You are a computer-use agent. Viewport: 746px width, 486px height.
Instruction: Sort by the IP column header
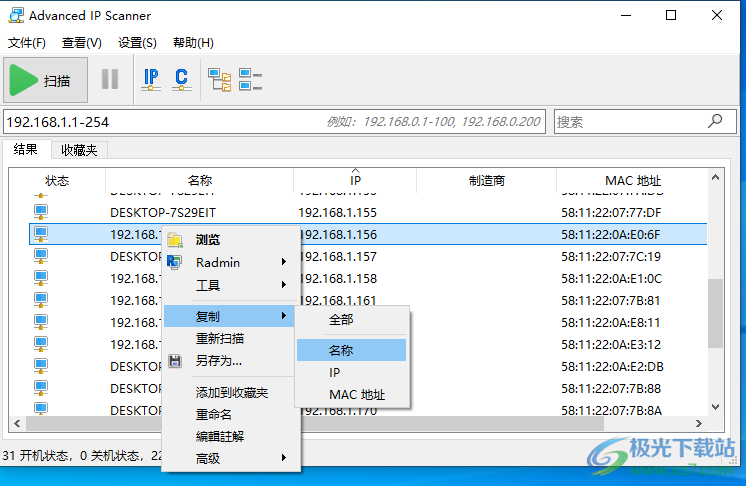(x=355, y=181)
